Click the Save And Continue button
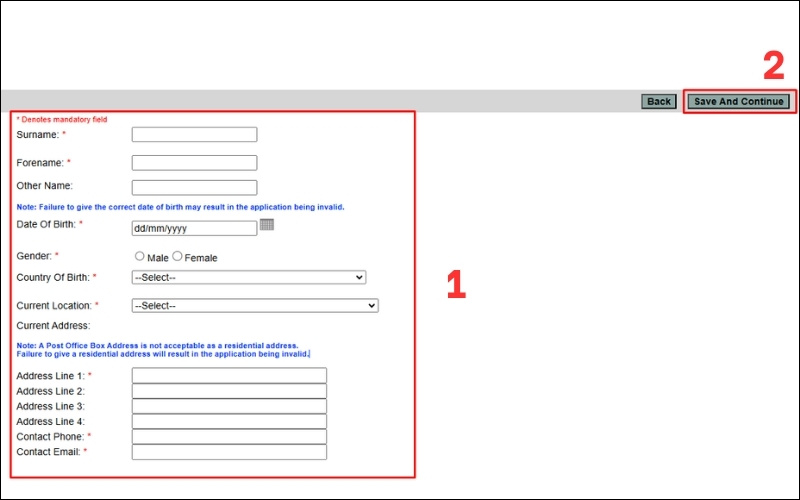The height and width of the screenshot is (500, 800). point(739,101)
